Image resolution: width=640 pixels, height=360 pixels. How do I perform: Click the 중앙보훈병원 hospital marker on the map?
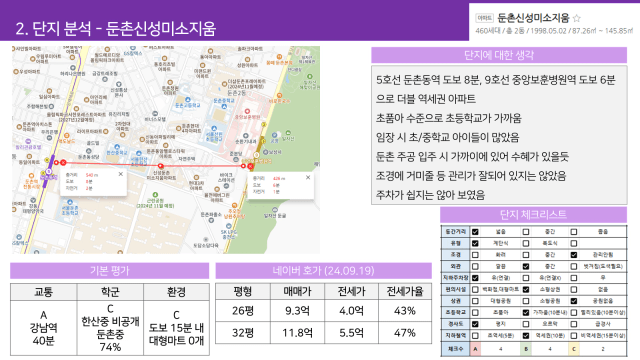click(247, 111)
